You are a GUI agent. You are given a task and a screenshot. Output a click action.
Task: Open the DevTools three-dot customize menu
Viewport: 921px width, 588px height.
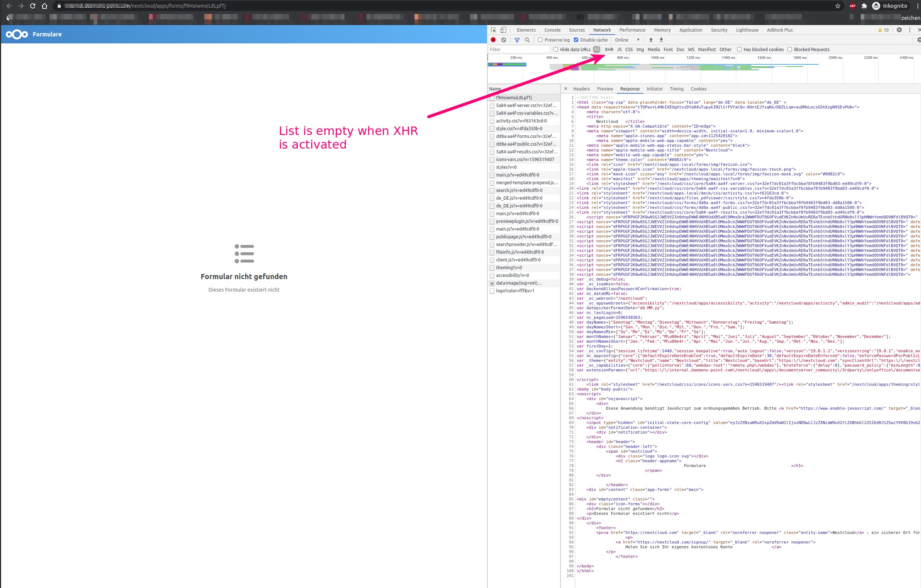pos(910,30)
